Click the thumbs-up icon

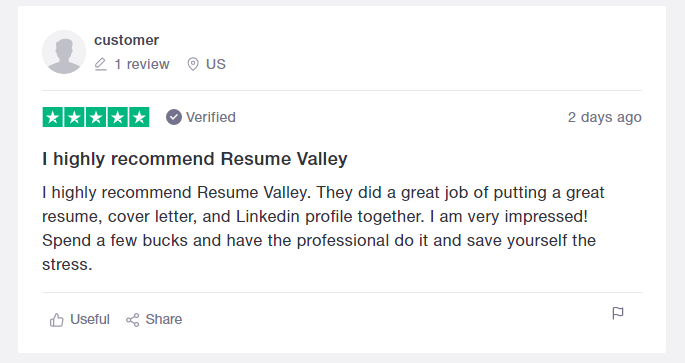click(x=56, y=320)
